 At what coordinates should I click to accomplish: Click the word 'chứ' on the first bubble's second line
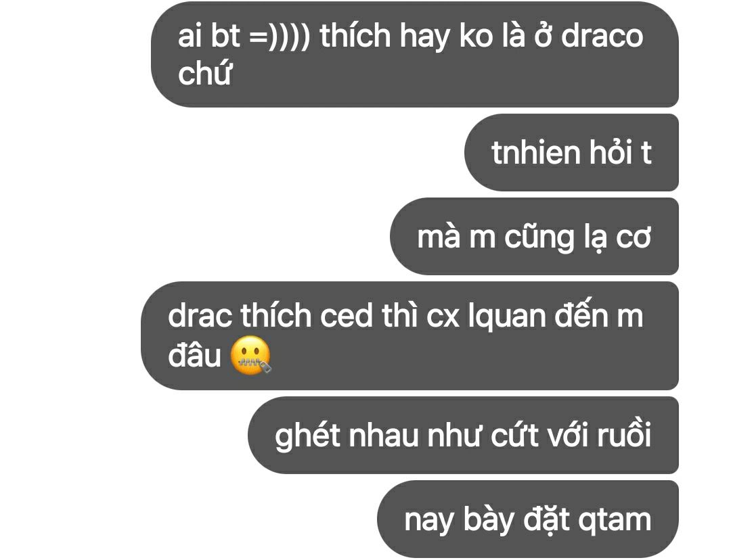[x=204, y=72]
